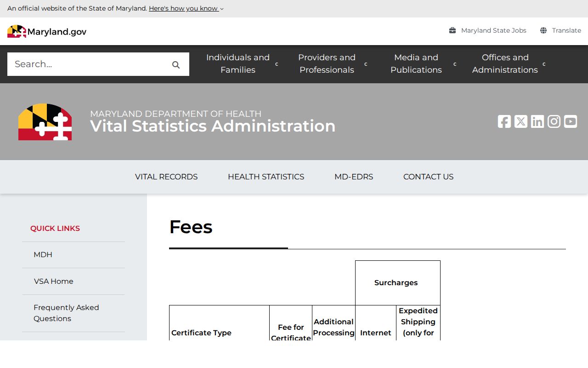Open Maryland Department of Health Facebook page
The height and width of the screenshot is (368, 588).
coord(504,121)
